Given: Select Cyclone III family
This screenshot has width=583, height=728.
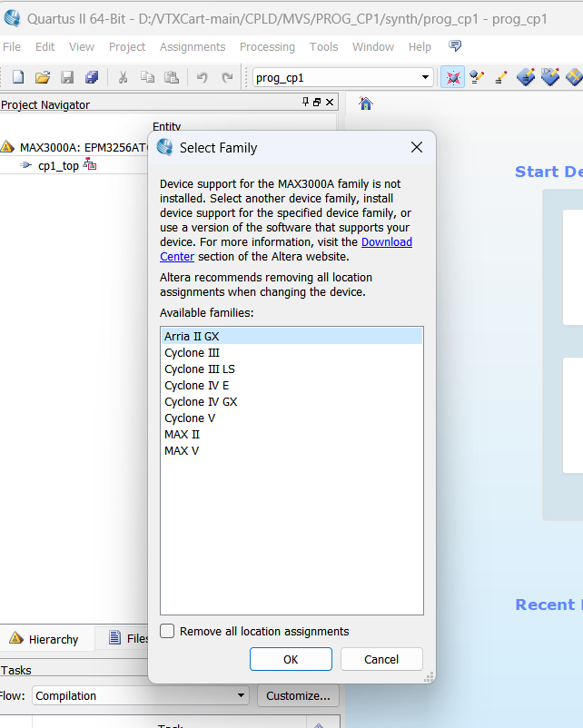Looking at the screenshot, I should [x=291, y=353].
